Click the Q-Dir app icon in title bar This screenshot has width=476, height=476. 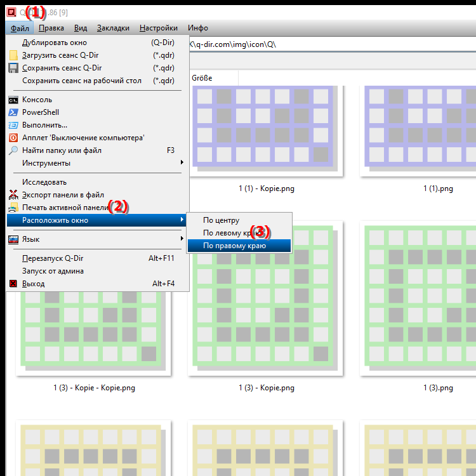[x=11, y=12]
